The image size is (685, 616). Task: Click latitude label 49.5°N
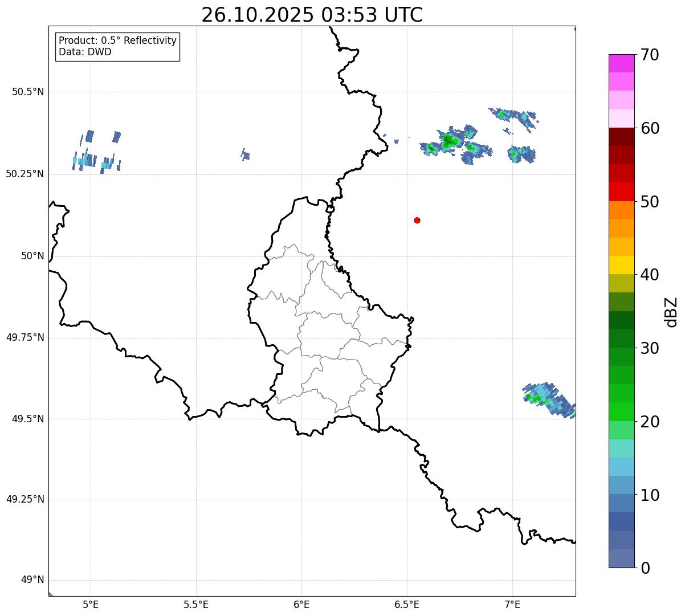pyautogui.click(x=28, y=419)
